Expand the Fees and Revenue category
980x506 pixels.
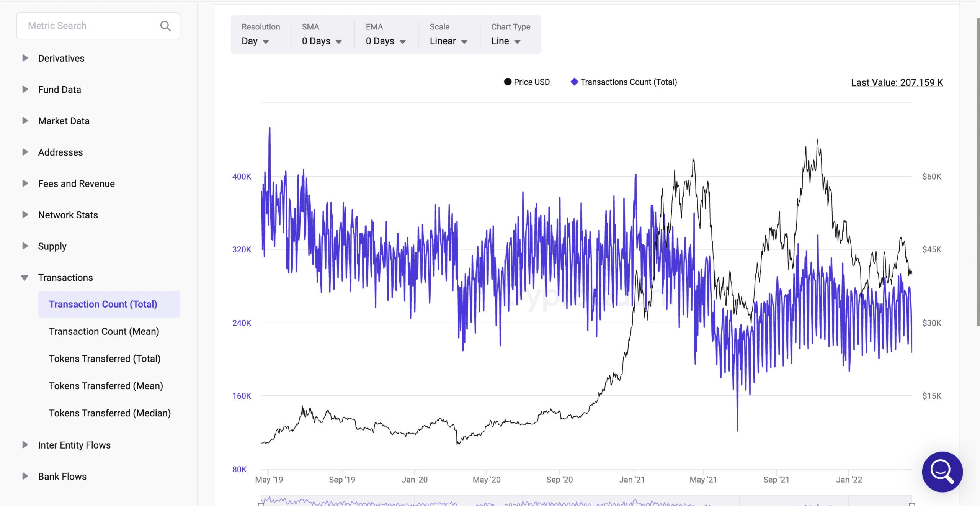(x=25, y=183)
